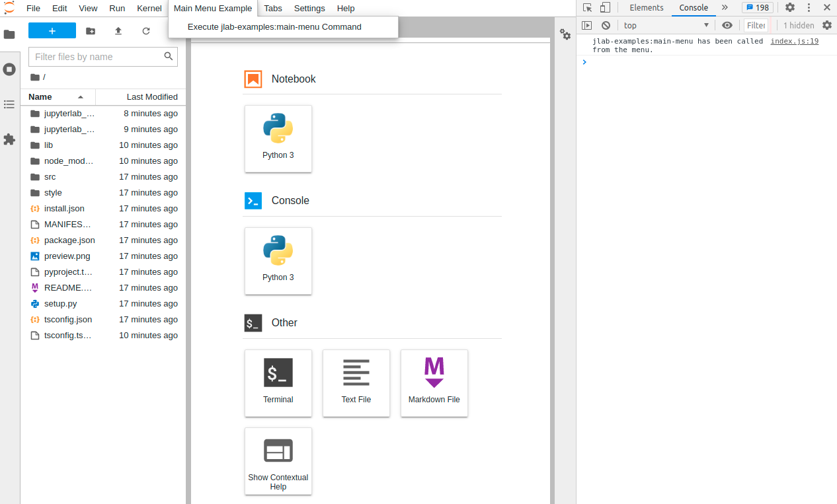Open the Edit menu
Viewport: 837px width, 504px height.
[x=60, y=8]
